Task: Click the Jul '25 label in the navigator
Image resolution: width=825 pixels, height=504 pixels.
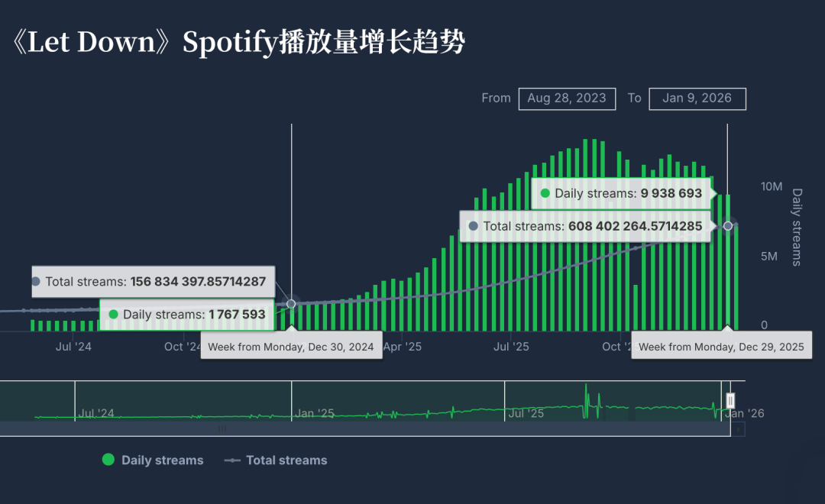Action: [526, 413]
